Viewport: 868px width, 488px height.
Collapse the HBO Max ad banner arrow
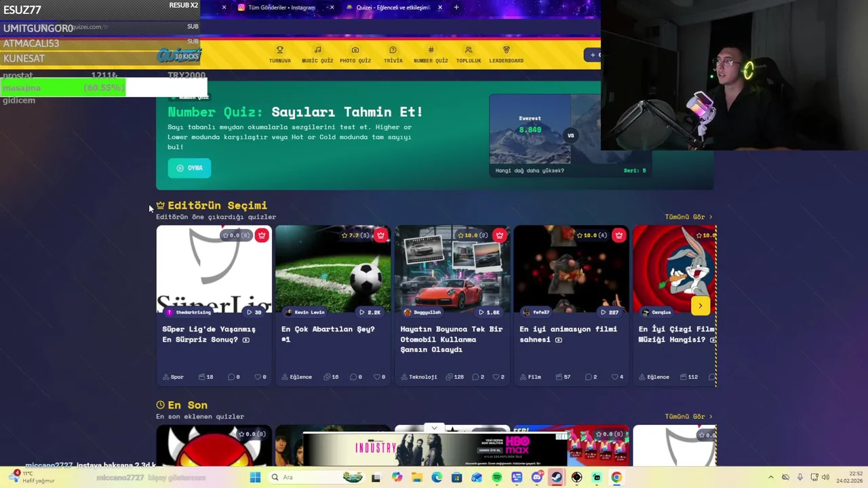pos(434,428)
